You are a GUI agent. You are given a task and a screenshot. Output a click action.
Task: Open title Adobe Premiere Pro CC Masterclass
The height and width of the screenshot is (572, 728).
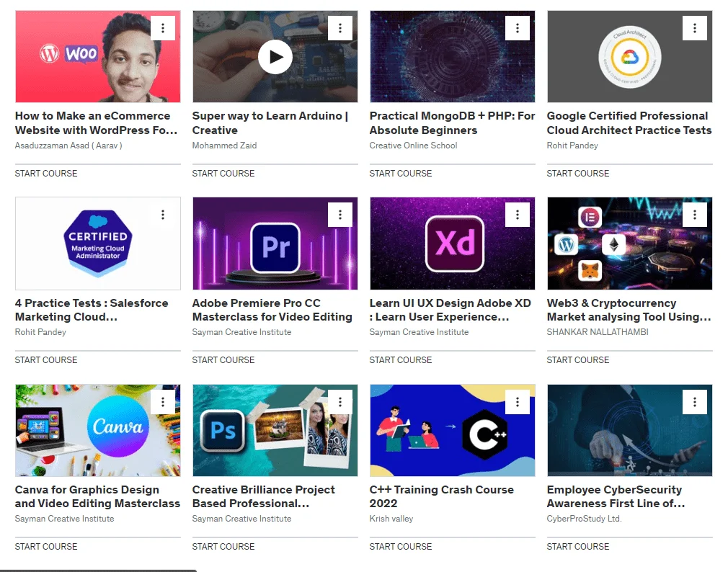[272, 310]
